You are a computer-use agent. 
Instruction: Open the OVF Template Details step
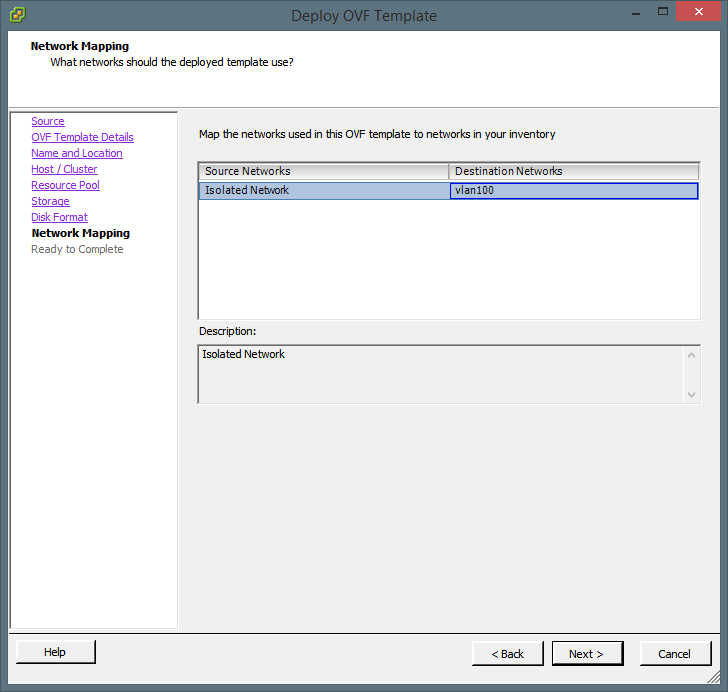click(x=82, y=137)
